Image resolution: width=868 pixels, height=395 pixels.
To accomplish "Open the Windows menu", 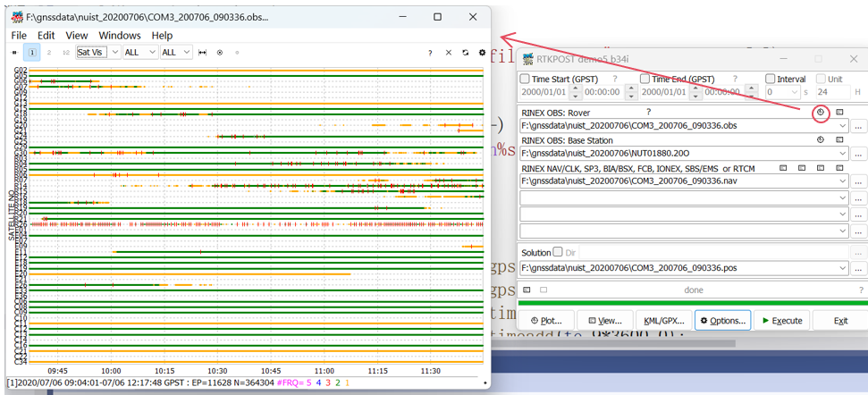I will click(120, 36).
